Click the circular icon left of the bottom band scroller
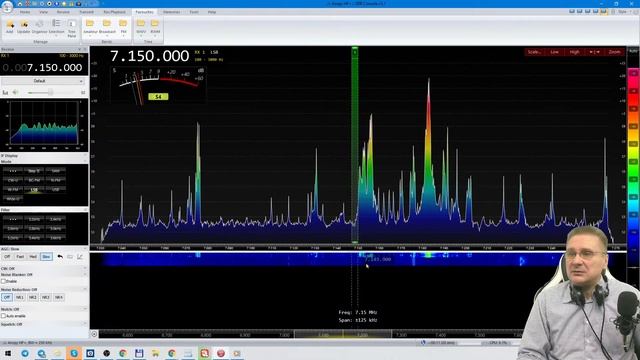The image size is (640, 360). pos(94,334)
